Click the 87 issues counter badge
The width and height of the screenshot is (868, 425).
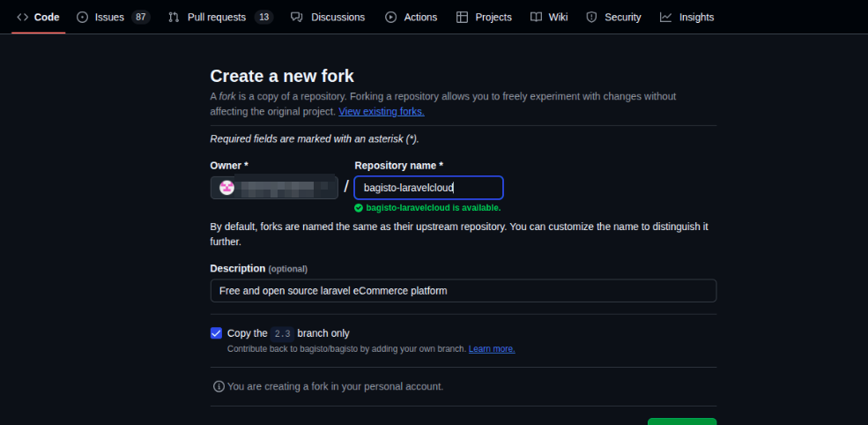[141, 17]
